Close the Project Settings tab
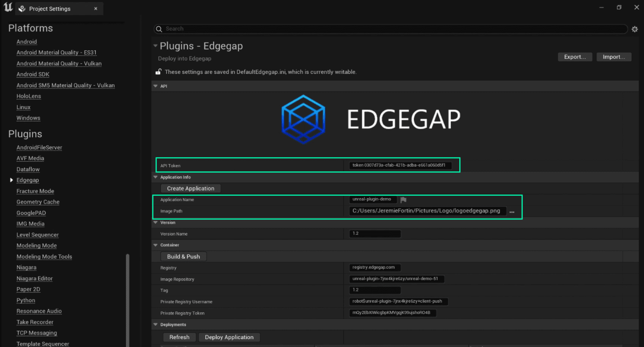The width and height of the screenshot is (644, 347). pos(96,9)
